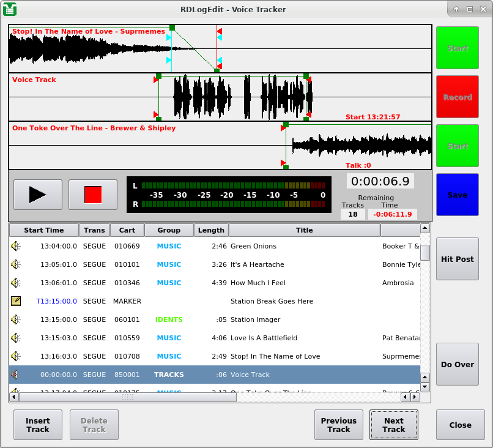Sort log by Start Time column header

pos(43,230)
